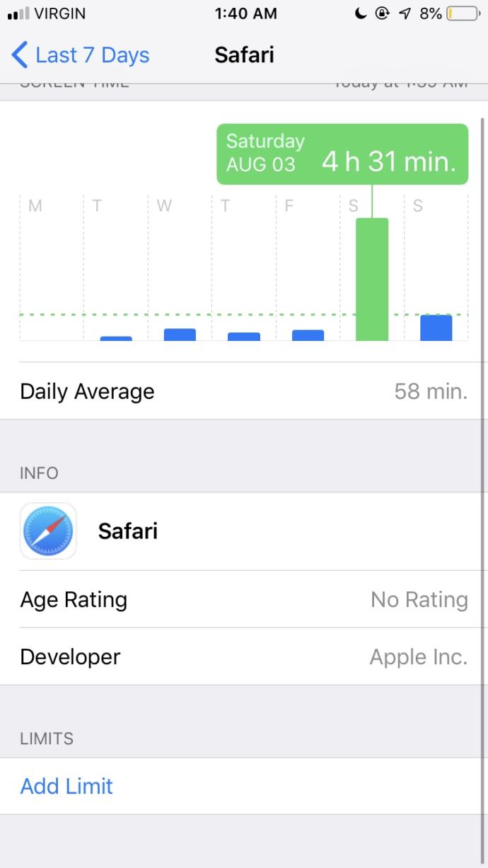Select the last Sunday blue bar
Image resolution: width=488 pixels, height=868 pixels.
436,328
